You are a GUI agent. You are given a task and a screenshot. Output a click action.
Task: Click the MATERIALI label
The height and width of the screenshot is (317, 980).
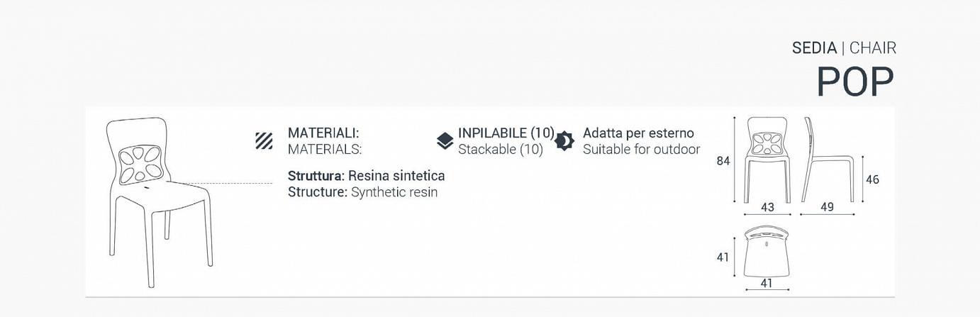(323, 133)
